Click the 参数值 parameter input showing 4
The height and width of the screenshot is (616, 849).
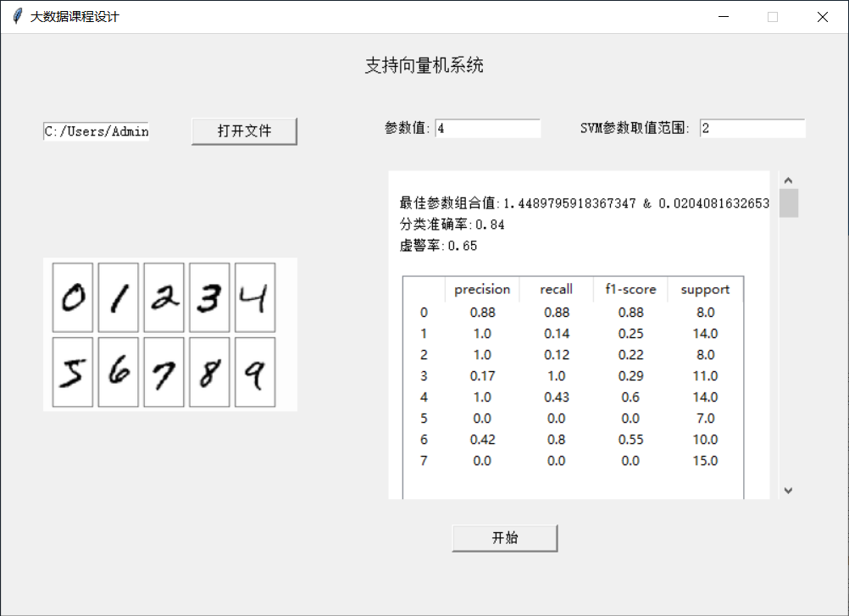[488, 128]
